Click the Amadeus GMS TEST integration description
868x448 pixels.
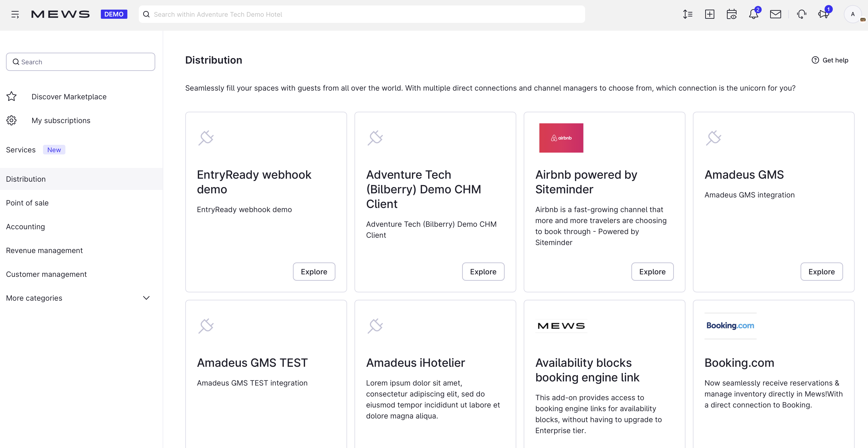tap(252, 383)
